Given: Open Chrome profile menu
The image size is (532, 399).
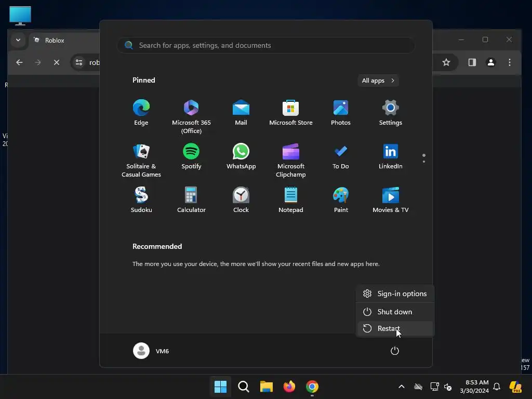Looking at the screenshot, I should pos(490,62).
